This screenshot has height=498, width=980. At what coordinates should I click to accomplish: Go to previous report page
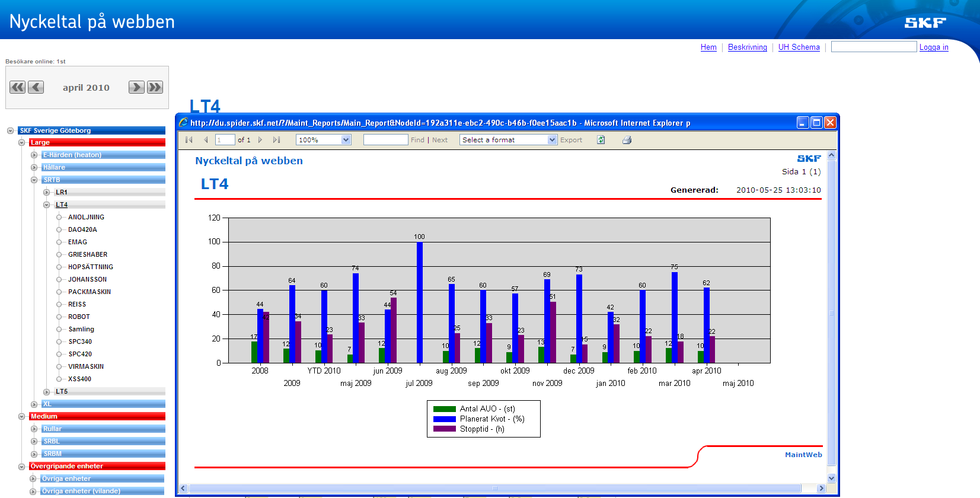206,140
